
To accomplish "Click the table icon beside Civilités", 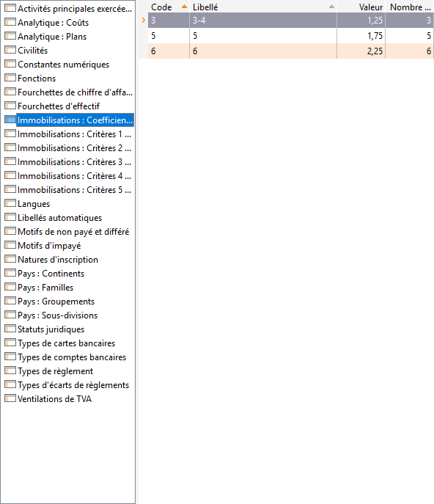I will point(10,50).
